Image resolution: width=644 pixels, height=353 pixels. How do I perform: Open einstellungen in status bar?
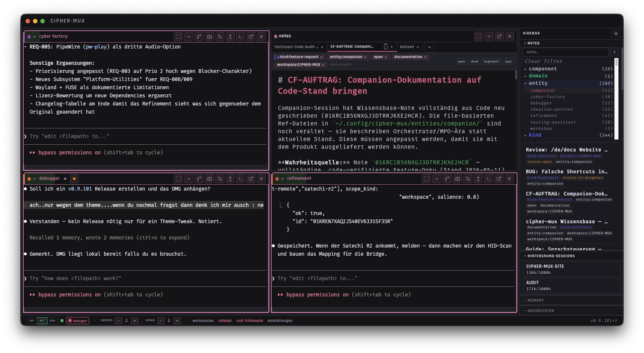pyautogui.click(x=280, y=321)
